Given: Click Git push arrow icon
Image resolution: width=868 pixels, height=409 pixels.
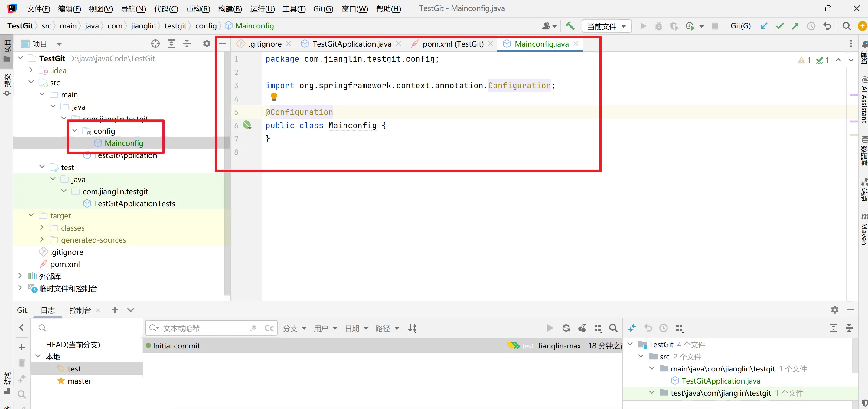Looking at the screenshot, I should tap(795, 26).
